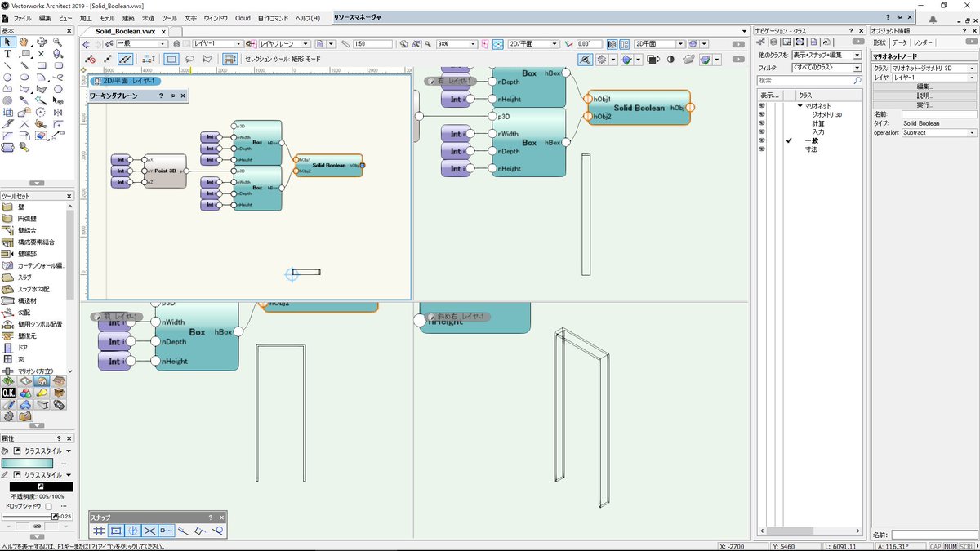Select the Circle tool

coord(7,77)
